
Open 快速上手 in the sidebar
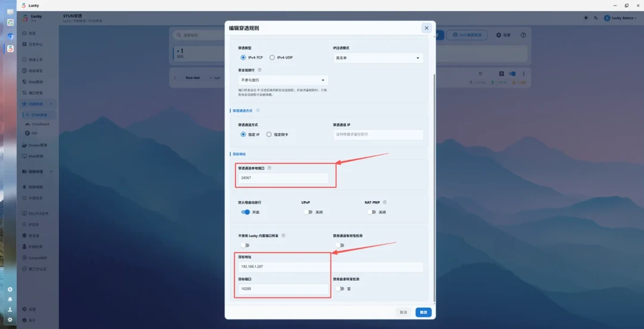(37, 60)
